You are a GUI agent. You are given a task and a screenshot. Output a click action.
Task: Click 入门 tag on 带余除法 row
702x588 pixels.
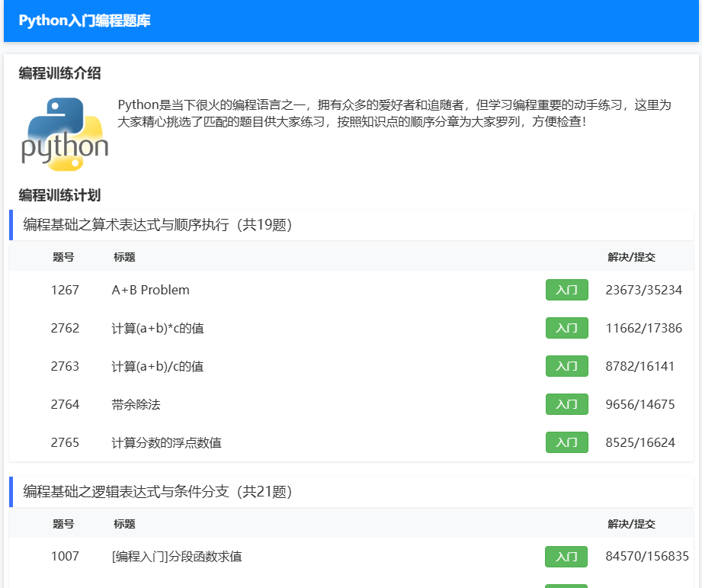click(x=567, y=404)
